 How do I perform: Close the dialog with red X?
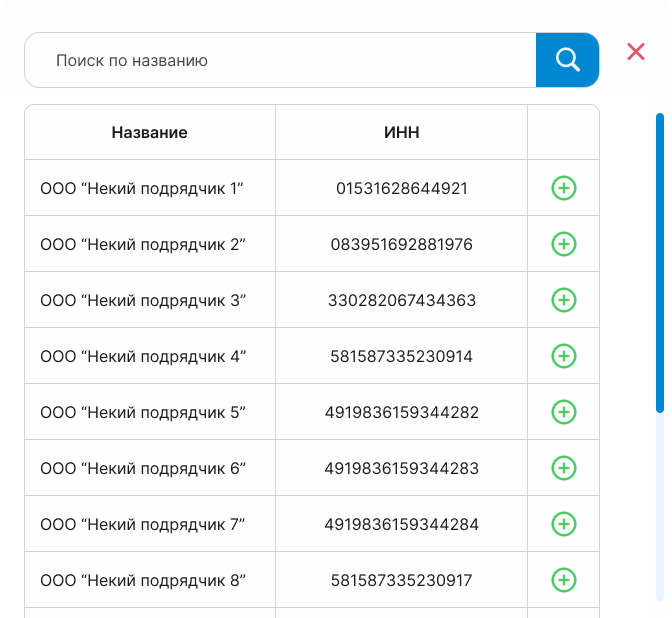[x=636, y=52]
